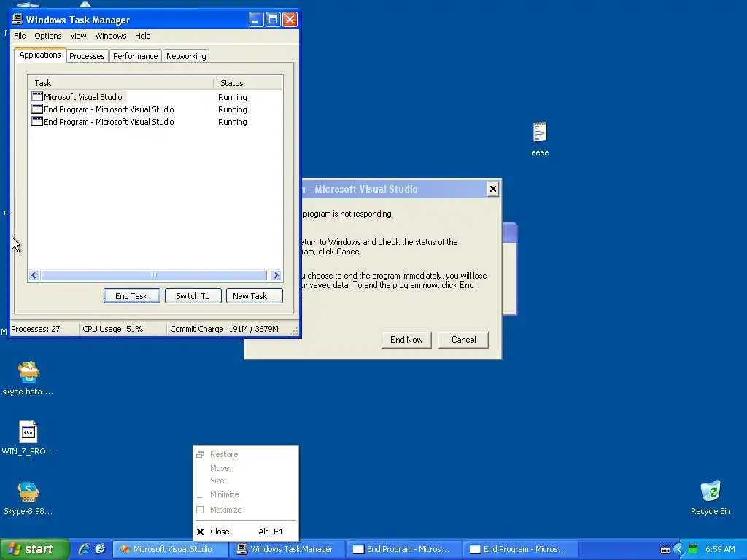
Task: Click the task list right scroll arrow
Action: 276,275
